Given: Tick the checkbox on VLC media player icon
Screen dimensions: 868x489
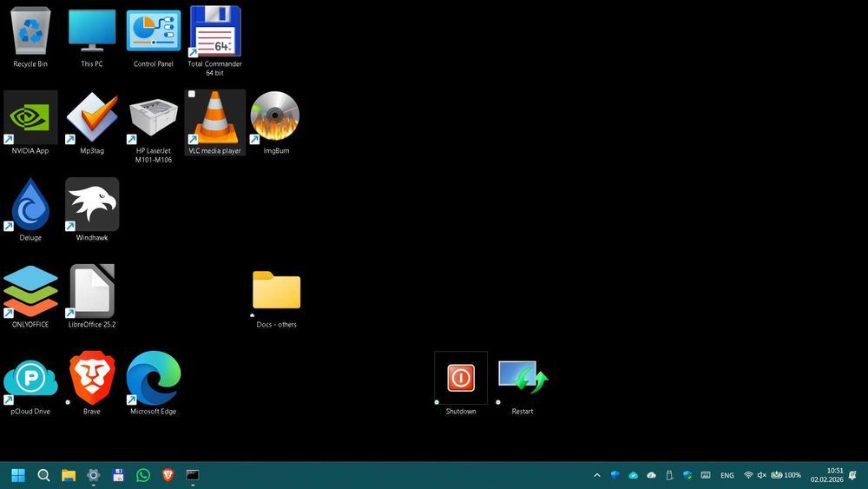Looking at the screenshot, I should pos(192,94).
